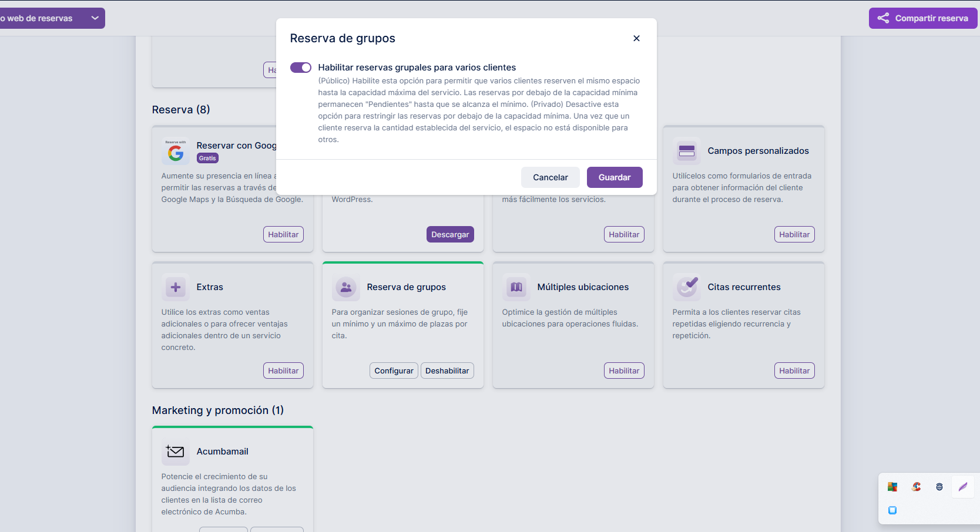Open Configurar for Reserva de grupos

[x=394, y=371]
